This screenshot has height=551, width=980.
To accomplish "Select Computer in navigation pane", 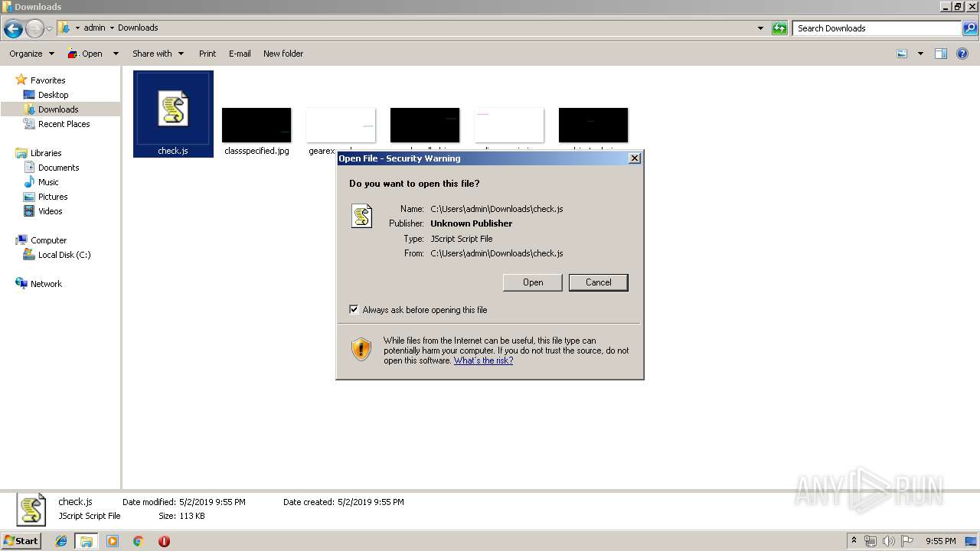I will (48, 240).
